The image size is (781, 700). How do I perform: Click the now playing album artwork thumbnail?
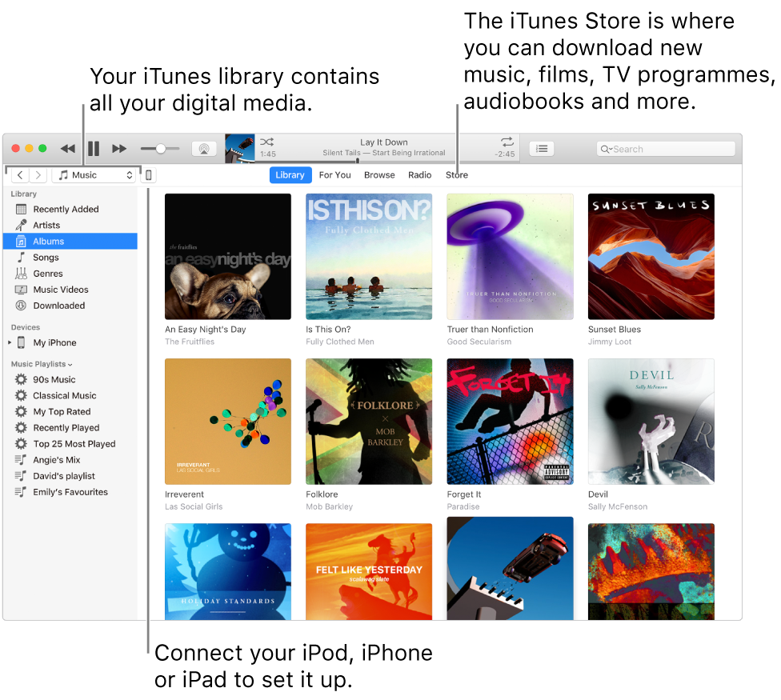[239, 148]
